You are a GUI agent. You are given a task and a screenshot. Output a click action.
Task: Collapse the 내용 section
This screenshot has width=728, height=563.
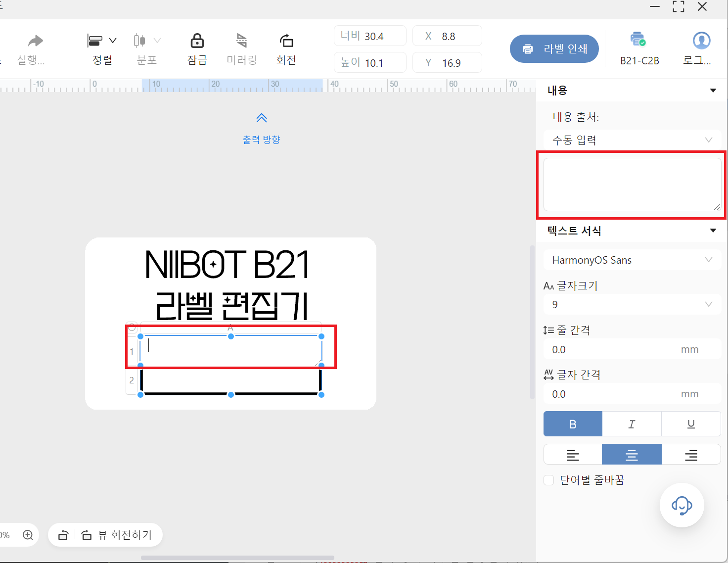(x=713, y=91)
